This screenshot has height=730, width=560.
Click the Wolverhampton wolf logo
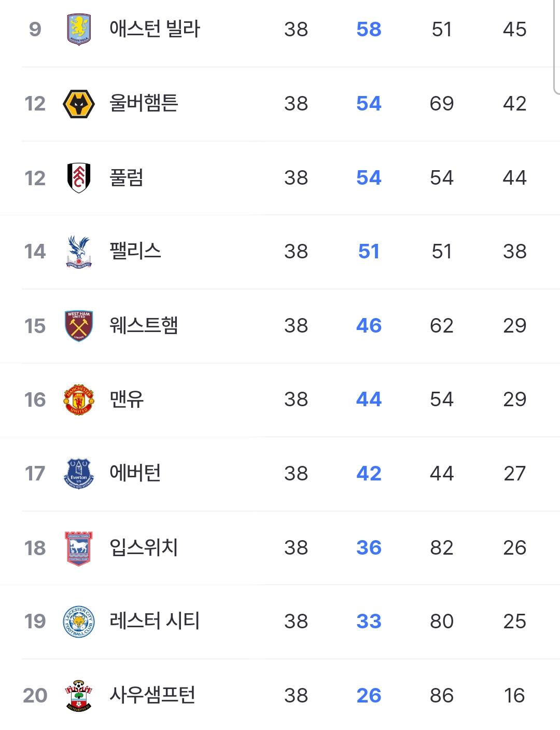[x=78, y=104]
